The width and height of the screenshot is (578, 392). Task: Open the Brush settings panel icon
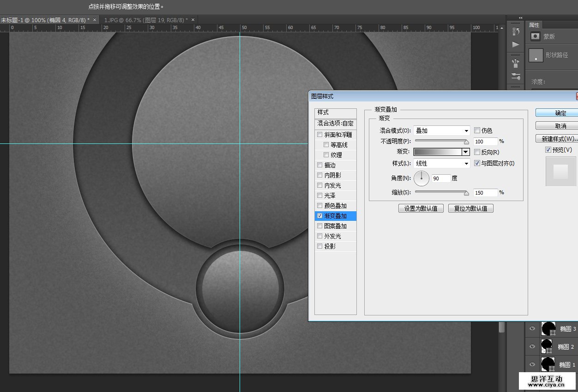tap(516, 76)
